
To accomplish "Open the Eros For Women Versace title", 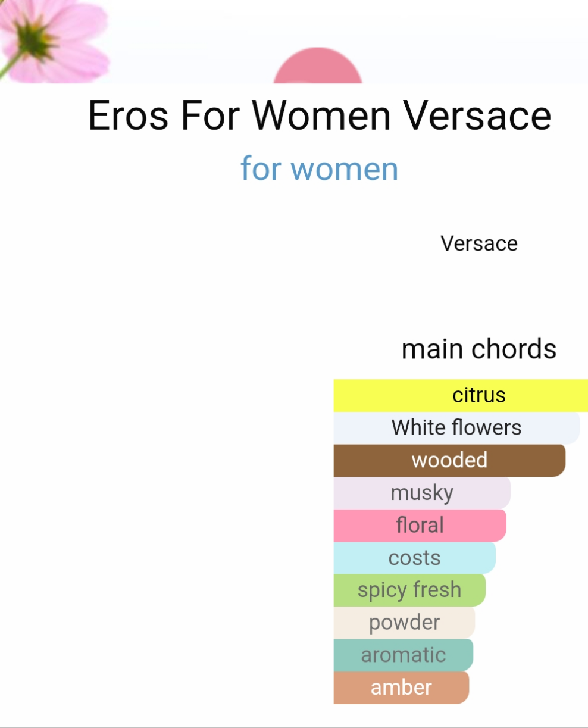I will coord(320,115).
